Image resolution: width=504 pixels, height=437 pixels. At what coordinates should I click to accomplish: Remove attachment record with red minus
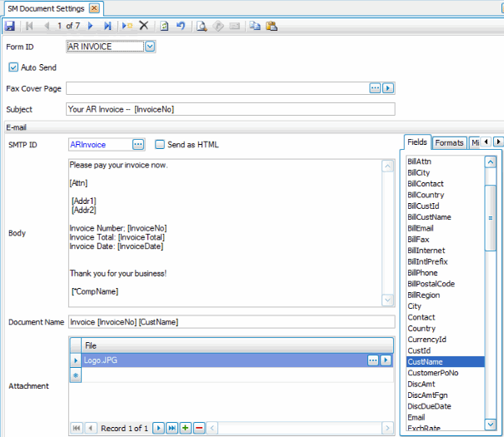coord(199,428)
